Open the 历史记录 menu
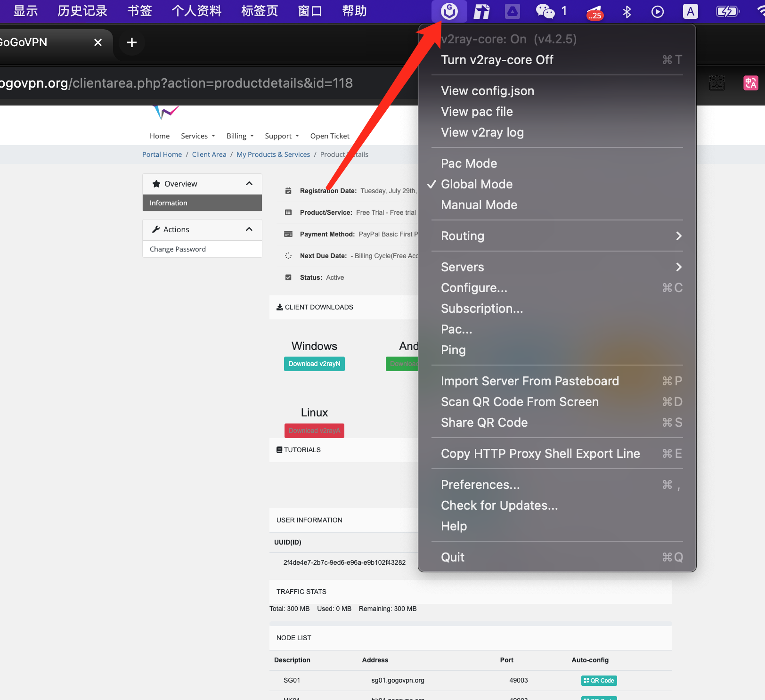This screenshot has width=765, height=700. pos(82,11)
